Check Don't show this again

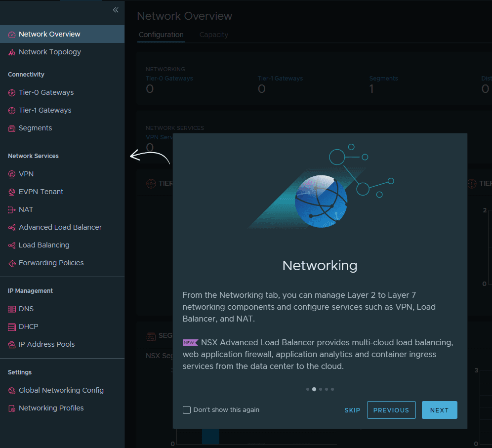(187, 410)
